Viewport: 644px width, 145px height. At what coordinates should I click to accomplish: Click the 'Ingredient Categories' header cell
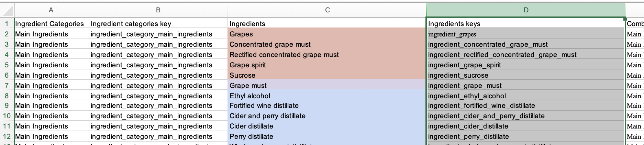pos(52,24)
